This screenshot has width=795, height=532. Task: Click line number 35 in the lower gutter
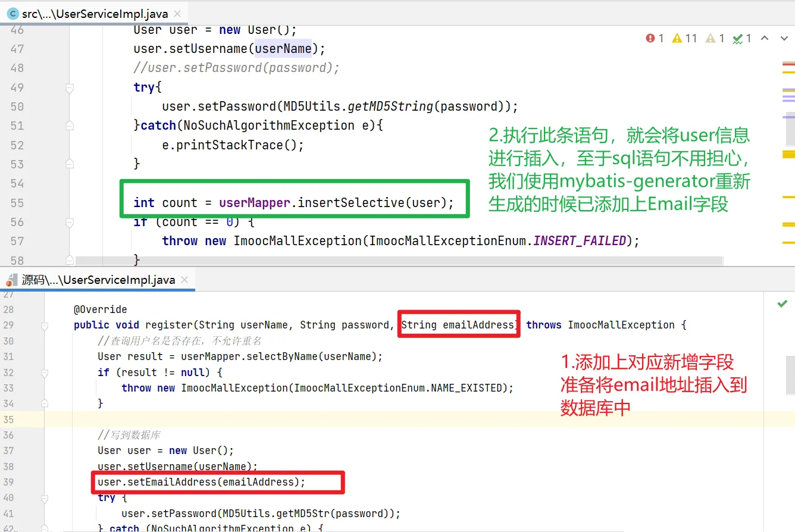(8, 420)
